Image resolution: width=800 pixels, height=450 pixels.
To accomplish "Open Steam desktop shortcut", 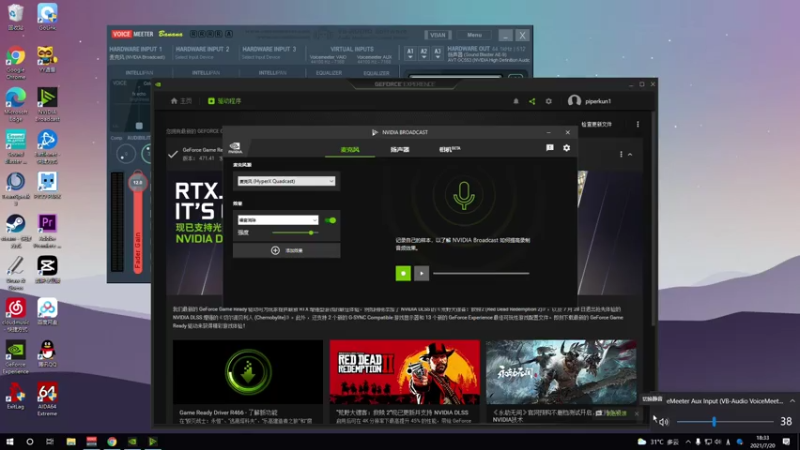I will 16,231.
